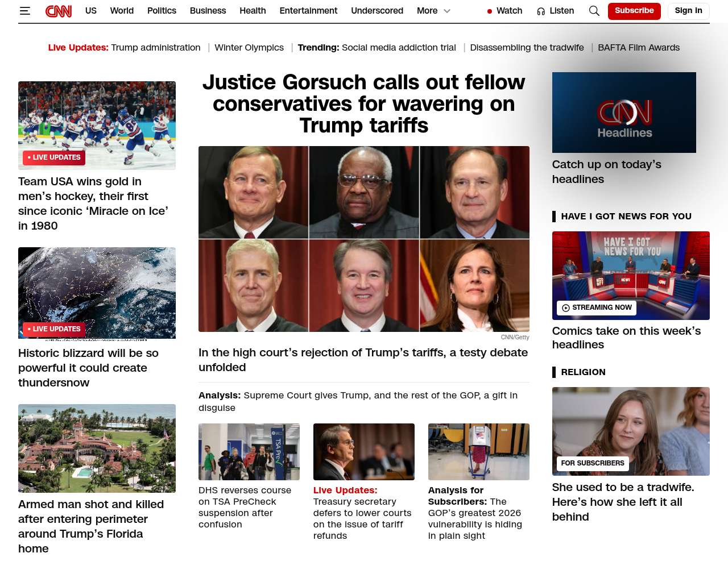728x582 pixels.
Task: Go to the Politics section
Action: tap(162, 11)
